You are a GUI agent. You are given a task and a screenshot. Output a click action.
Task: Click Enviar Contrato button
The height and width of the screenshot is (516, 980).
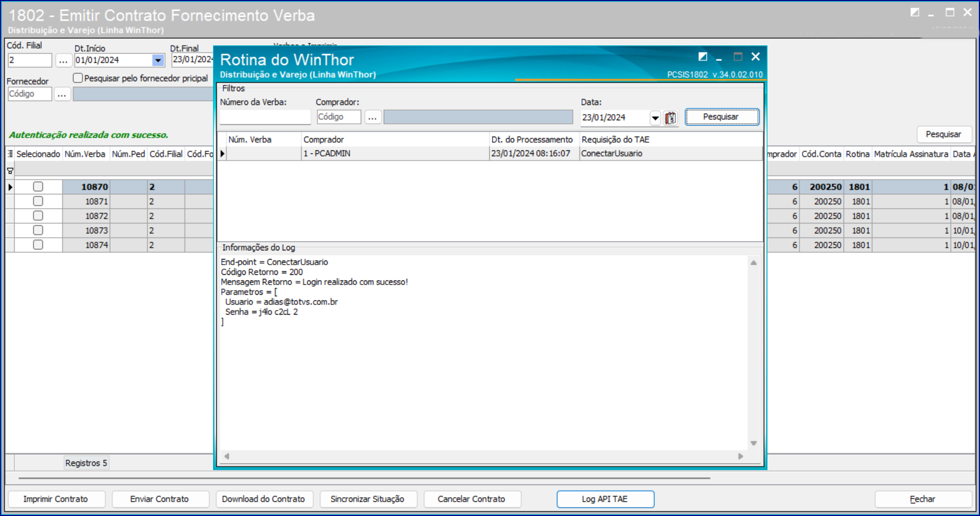tap(160, 499)
